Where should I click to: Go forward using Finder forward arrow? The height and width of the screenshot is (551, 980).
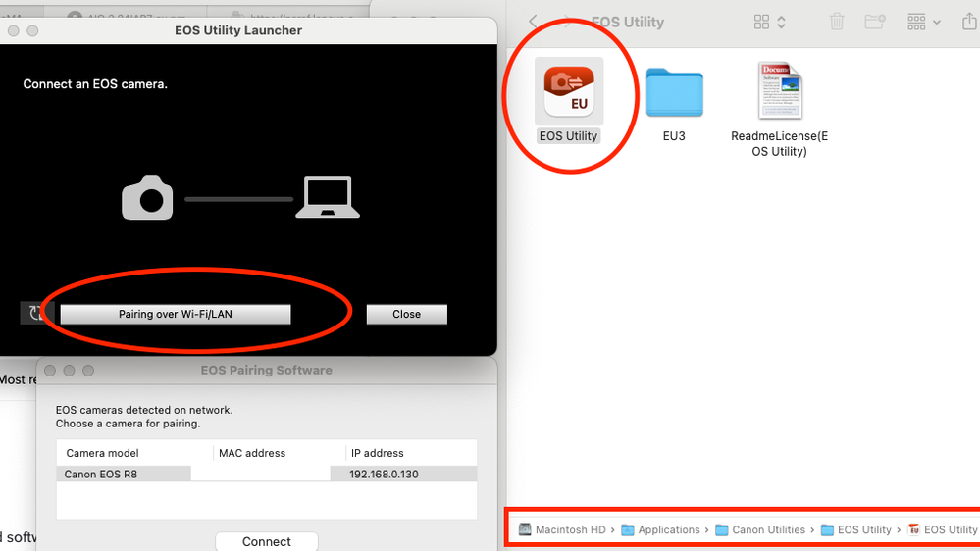click(x=569, y=22)
